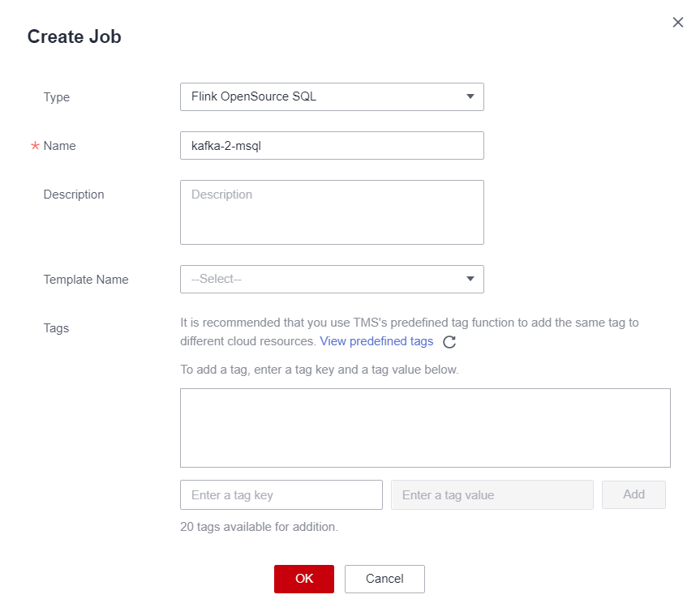Expand Template Name using its arrow
700x616 pixels.
(470, 279)
